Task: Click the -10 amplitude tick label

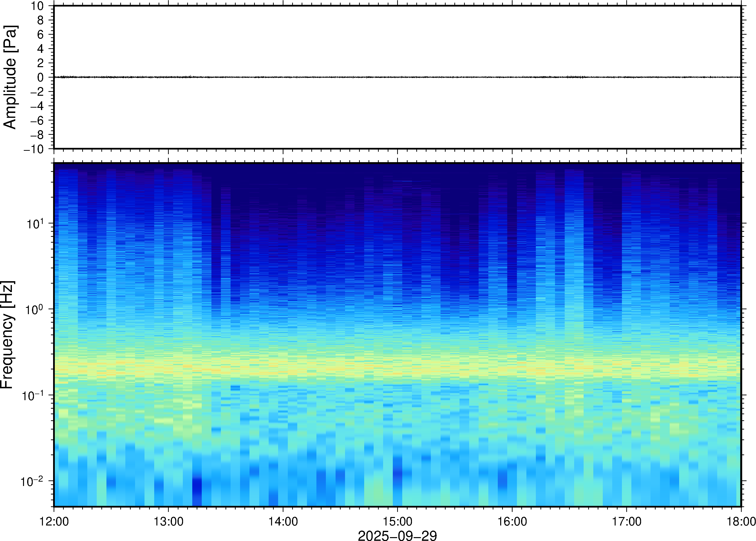Action: pyautogui.click(x=34, y=149)
